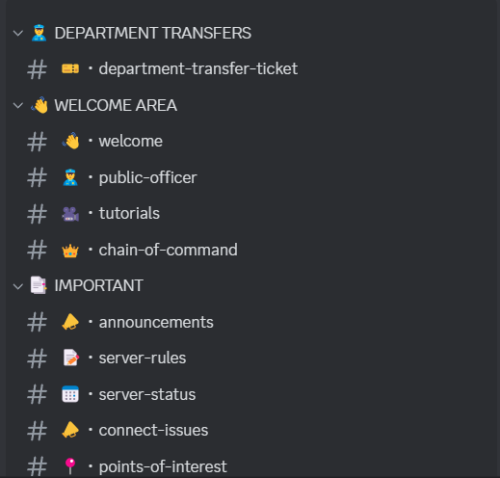
Task: Collapse the DEPARTMENT TRANSFERS category chevron
Action: [x=18, y=33]
